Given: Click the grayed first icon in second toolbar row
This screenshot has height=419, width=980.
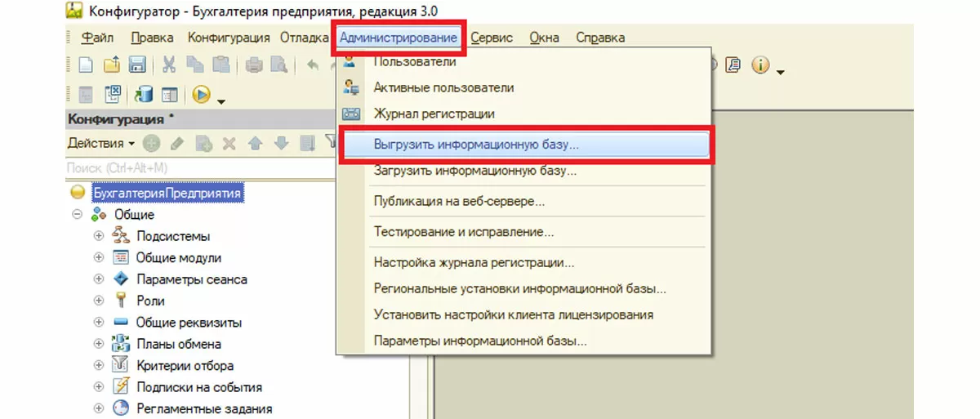Looking at the screenshot, I should coord(87,95).
